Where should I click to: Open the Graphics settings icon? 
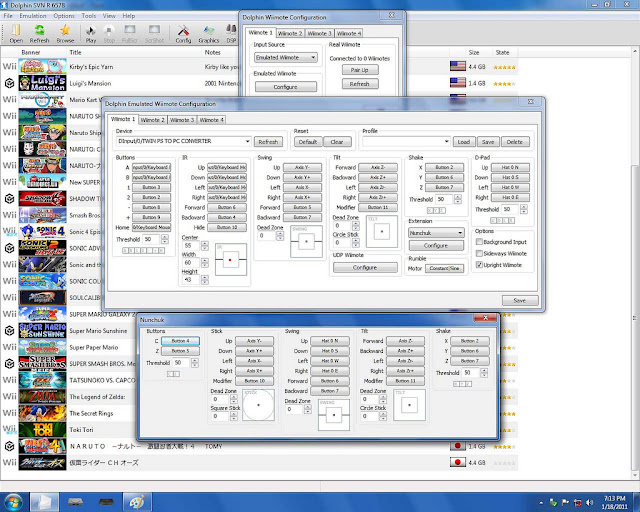click(209, 33)
